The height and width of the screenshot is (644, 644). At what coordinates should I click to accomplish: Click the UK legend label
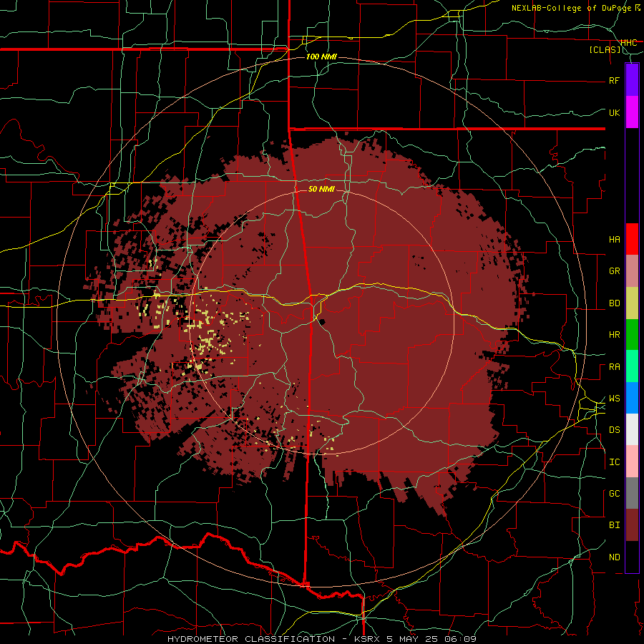(615, 112)
